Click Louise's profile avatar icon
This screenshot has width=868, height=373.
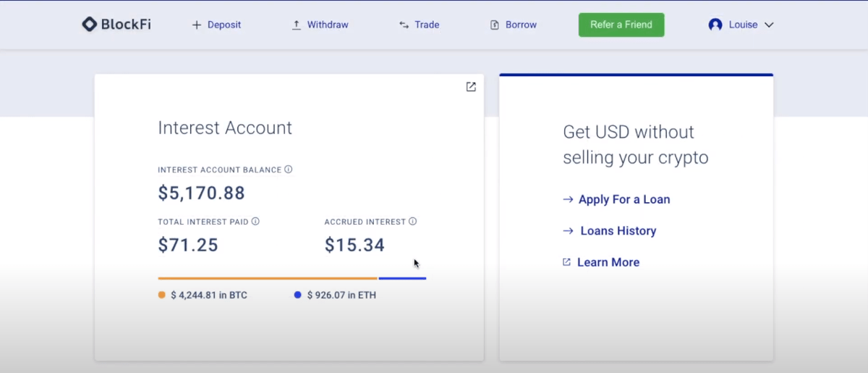(x=715, y=25)
